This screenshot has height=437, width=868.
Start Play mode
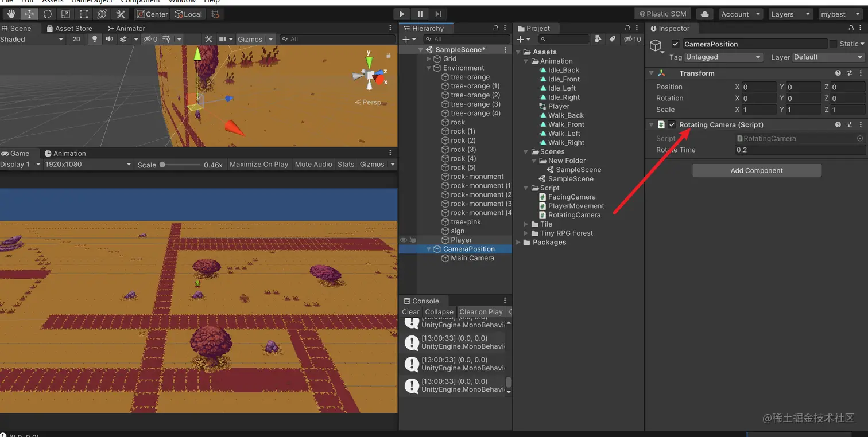pos(401,14)
